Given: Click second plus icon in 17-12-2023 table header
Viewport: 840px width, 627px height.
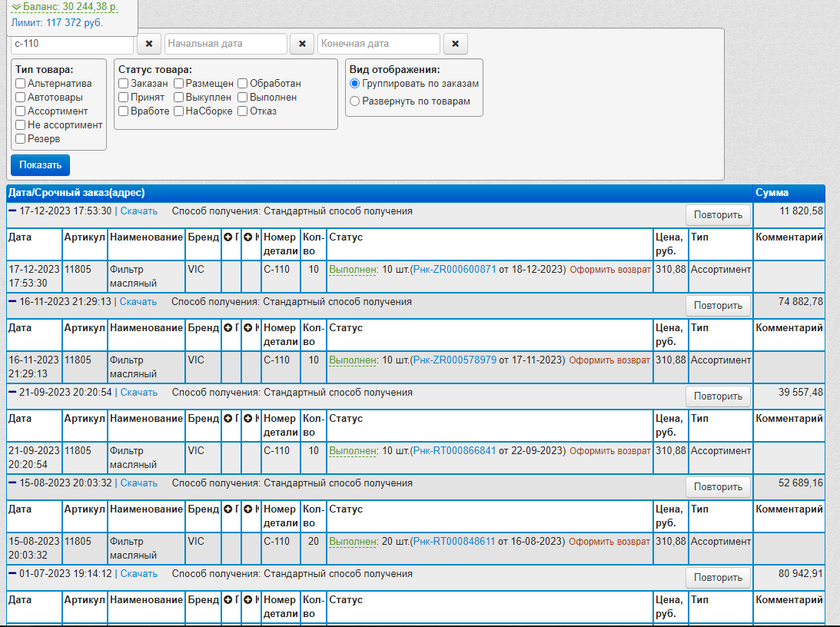Looking at the screenshot, I should [x=248, y=237].
